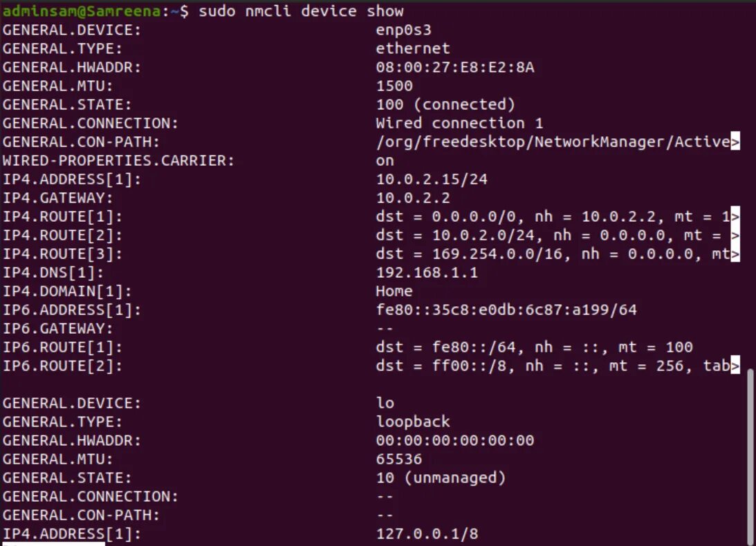
Task: Click the adminsam@Samreena prompt text
Action: pyautogui.click(x=82, y=10)
